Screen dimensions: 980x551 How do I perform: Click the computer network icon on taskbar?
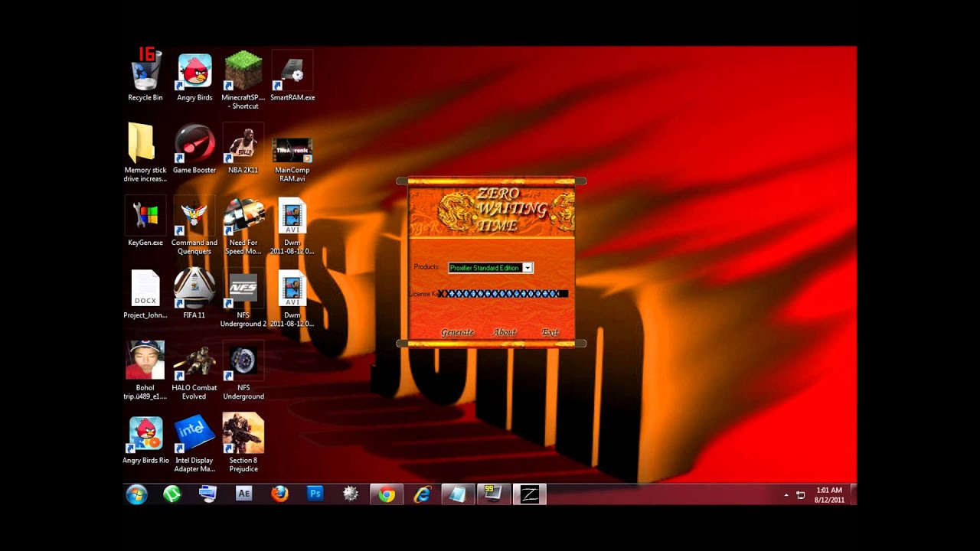[x=207, y=494]
